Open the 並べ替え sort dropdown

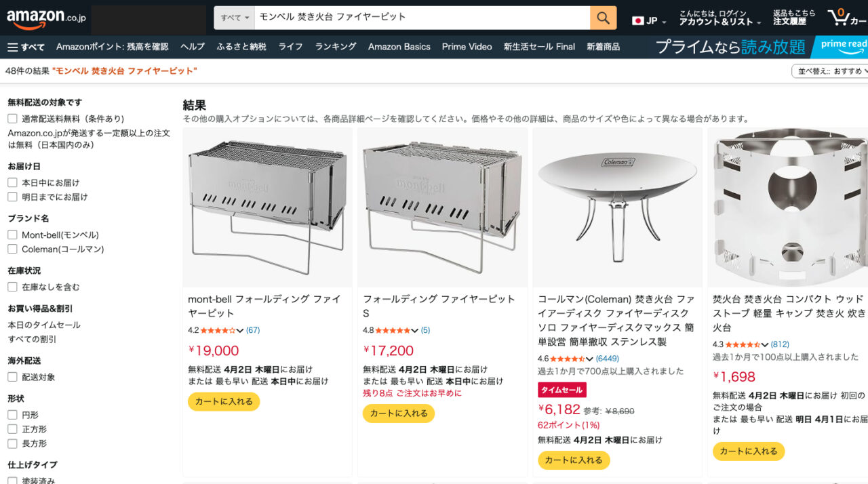[829, 71]
